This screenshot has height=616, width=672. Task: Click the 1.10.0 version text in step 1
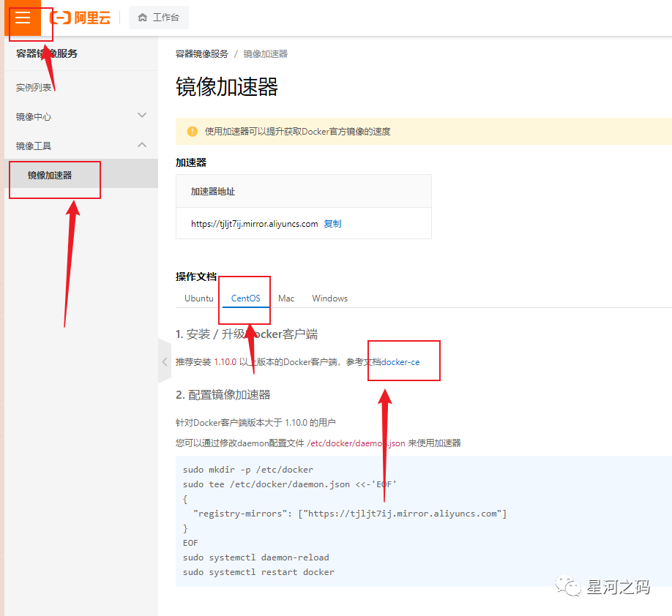[x=225, y=362]
